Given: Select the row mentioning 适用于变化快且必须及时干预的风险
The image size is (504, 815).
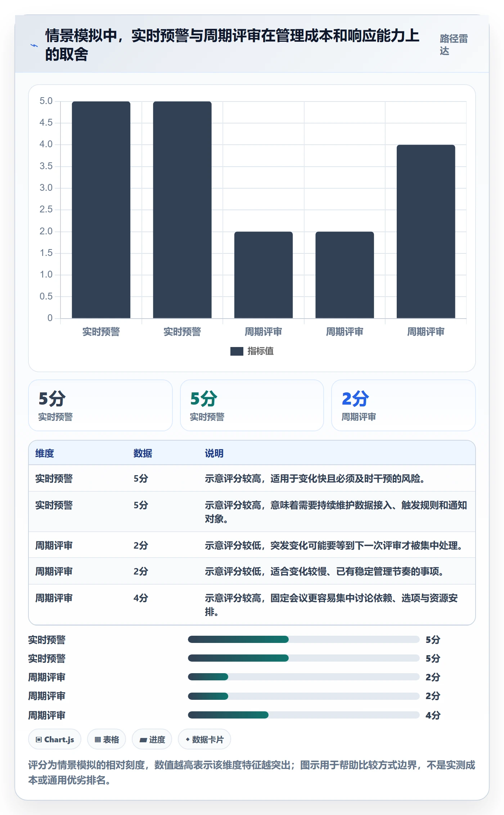Looking at the screenshot, I should click(x=252, y=478).
